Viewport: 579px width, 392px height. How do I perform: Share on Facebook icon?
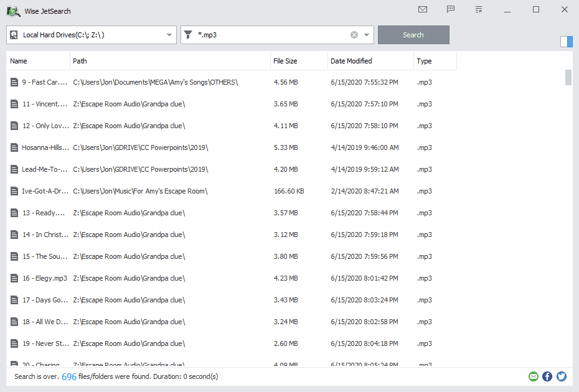pos(548,376)
